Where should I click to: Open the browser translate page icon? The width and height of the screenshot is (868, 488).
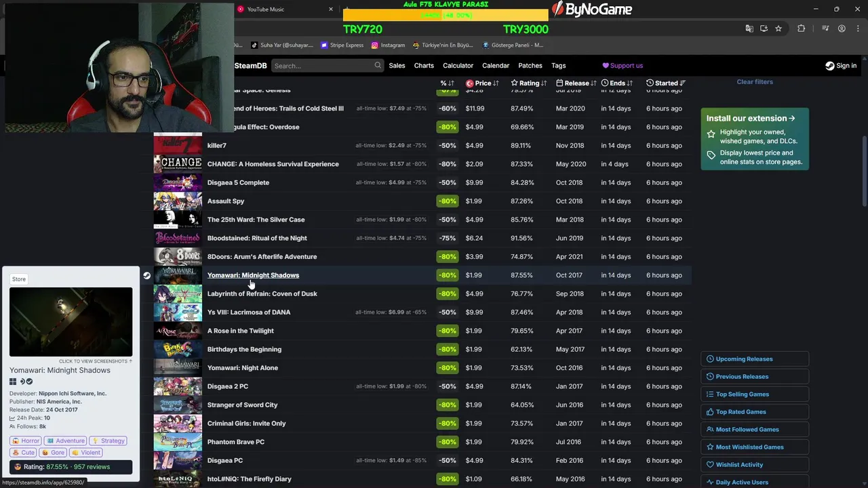749,28
